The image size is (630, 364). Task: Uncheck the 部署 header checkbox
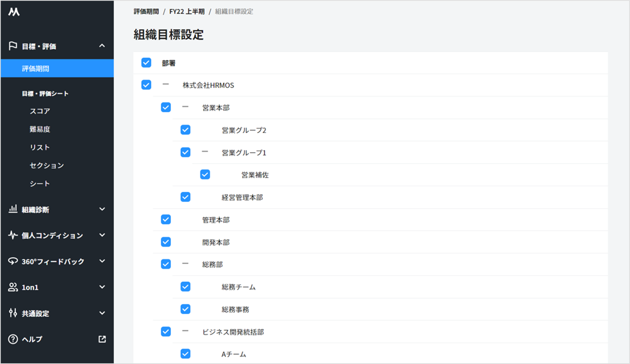(146, 63)
